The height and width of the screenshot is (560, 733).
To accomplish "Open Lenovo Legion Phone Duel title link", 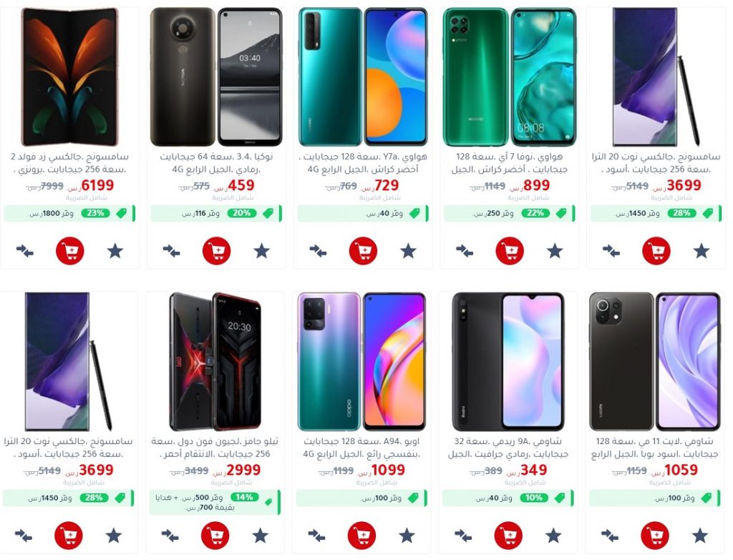I will click(x=215, y=448).
